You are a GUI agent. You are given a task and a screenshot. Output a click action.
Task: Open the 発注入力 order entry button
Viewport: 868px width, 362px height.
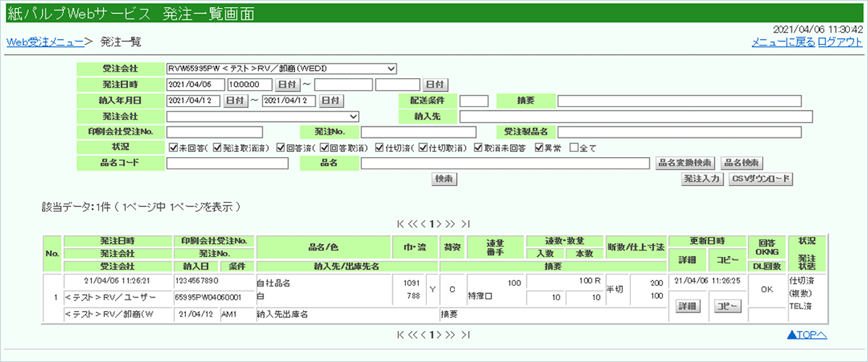[x=702, y=179]
